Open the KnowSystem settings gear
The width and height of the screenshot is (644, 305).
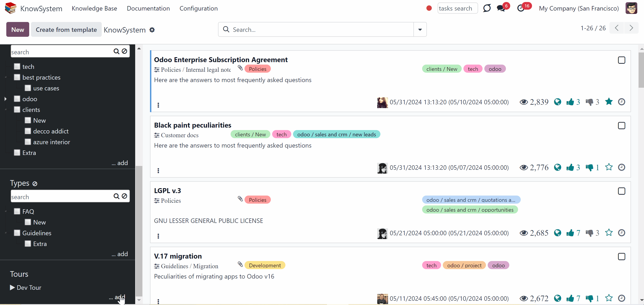point(152,30)
